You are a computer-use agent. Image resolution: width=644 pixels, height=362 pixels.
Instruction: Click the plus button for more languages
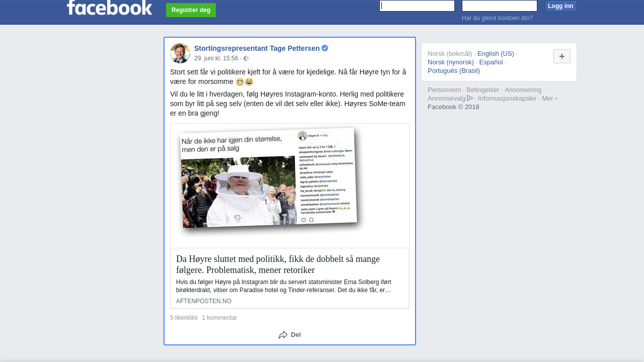(562, 56)
